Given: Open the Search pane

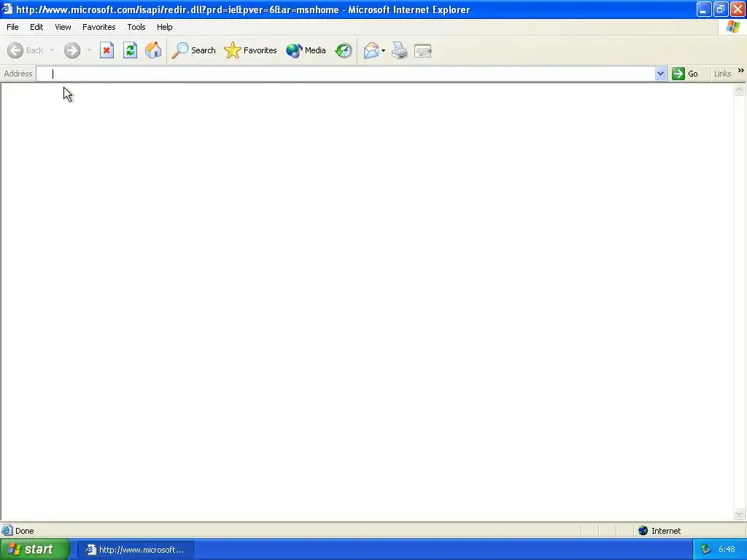Looking at the screenshot, I should 193,50.
